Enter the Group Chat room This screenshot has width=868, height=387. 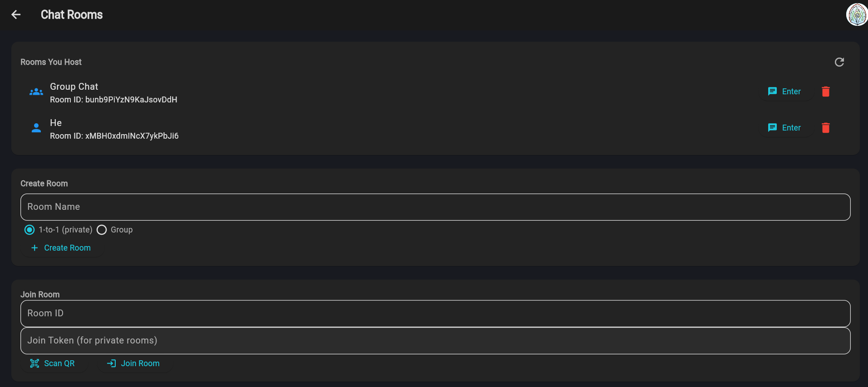pos(785,92)
